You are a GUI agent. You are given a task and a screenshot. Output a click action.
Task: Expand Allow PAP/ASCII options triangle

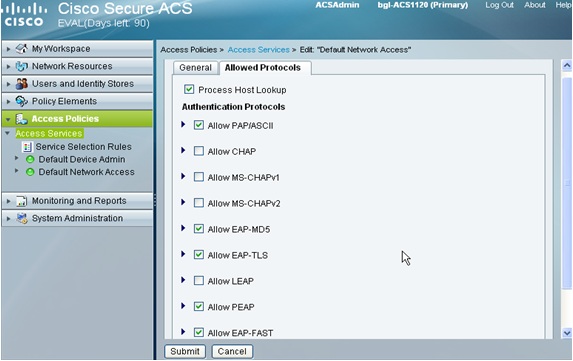tap(183, 125)
